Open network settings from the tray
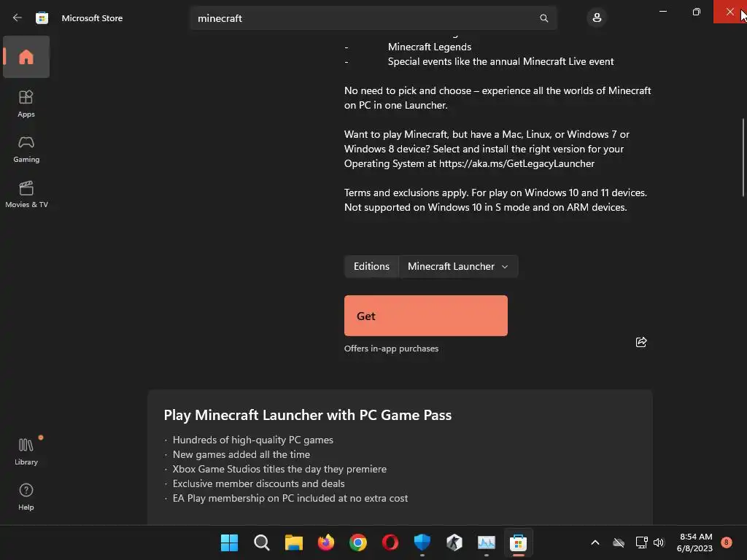Image resolution: width=747 pixels, height=560 pixels. [x=641, y=542]
